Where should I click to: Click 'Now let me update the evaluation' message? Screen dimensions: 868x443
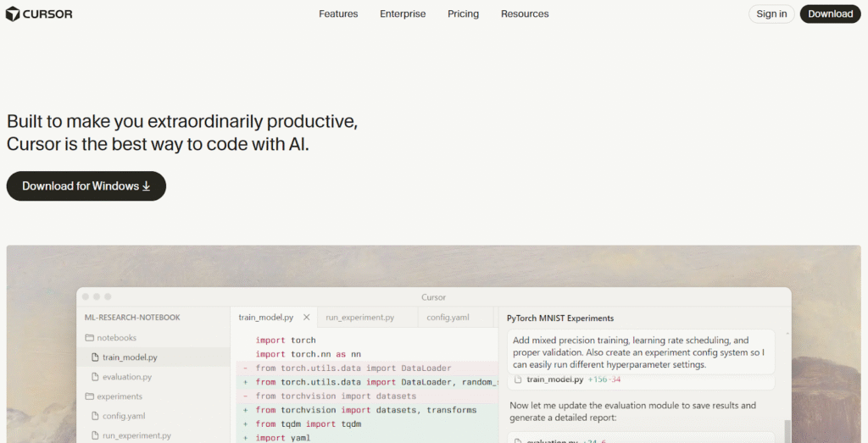(x=632, y=412)
